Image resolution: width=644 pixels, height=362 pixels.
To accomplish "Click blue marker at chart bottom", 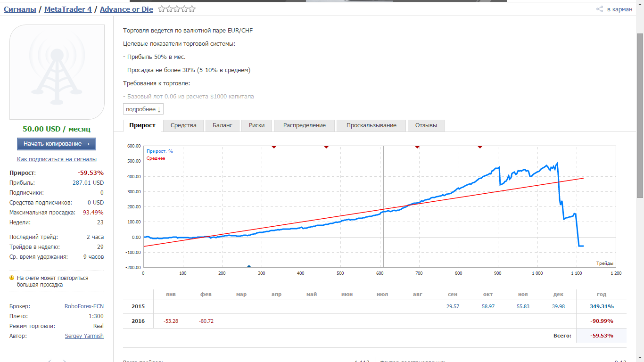I will [249, 266].
